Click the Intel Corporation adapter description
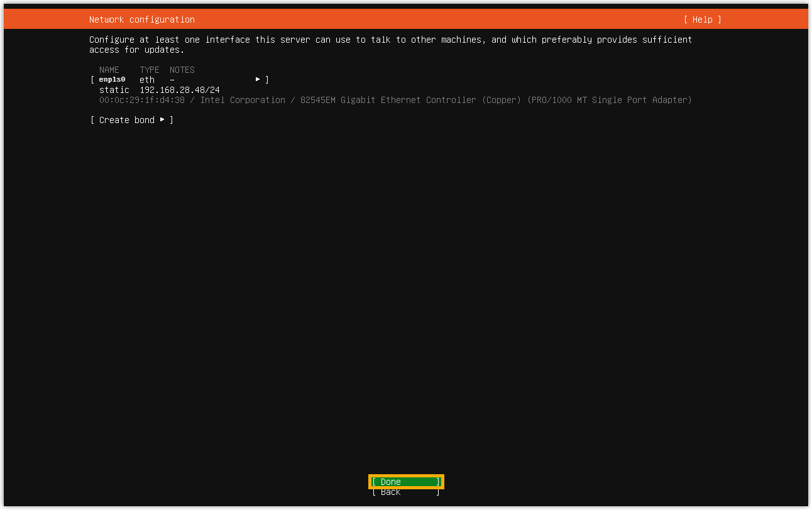The image size is (812, 510). 242,100
